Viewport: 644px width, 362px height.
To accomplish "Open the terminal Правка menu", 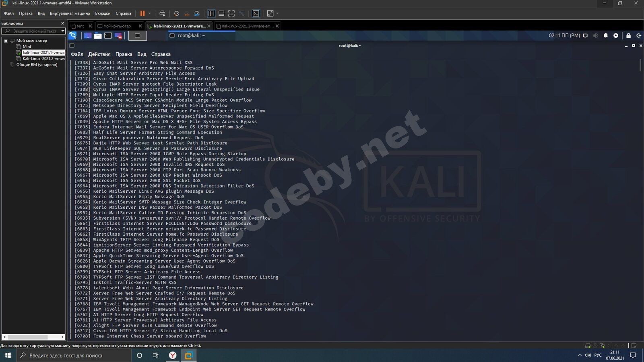I will [124, 54].
